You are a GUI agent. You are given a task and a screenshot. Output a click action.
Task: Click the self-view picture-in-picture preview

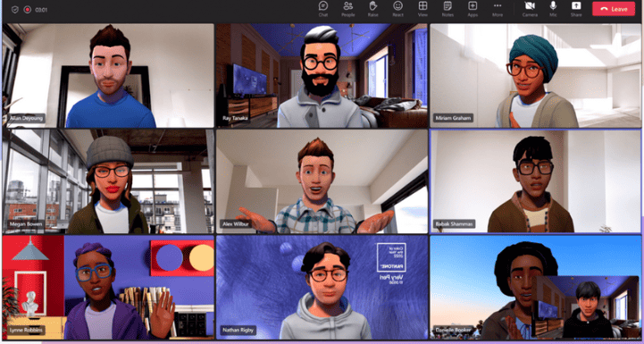click(586, 306)
